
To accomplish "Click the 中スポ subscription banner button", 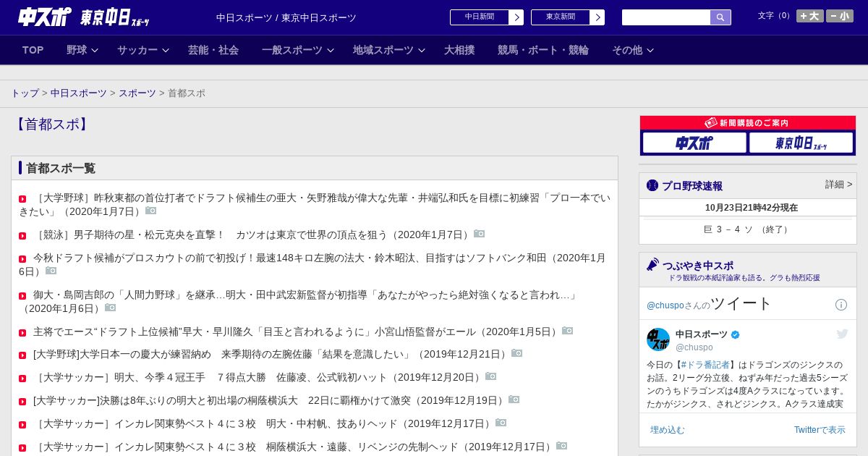I will (694, 143).
